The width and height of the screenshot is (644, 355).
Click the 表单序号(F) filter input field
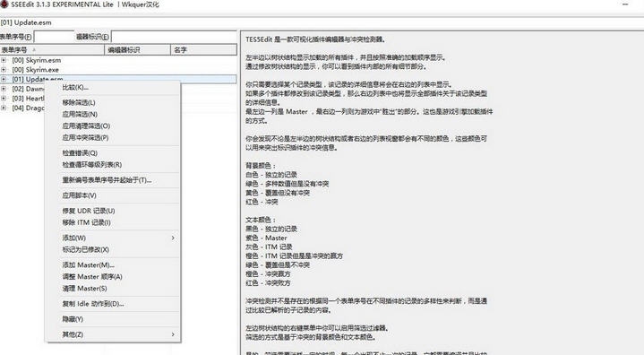click(x=54, y=37)
